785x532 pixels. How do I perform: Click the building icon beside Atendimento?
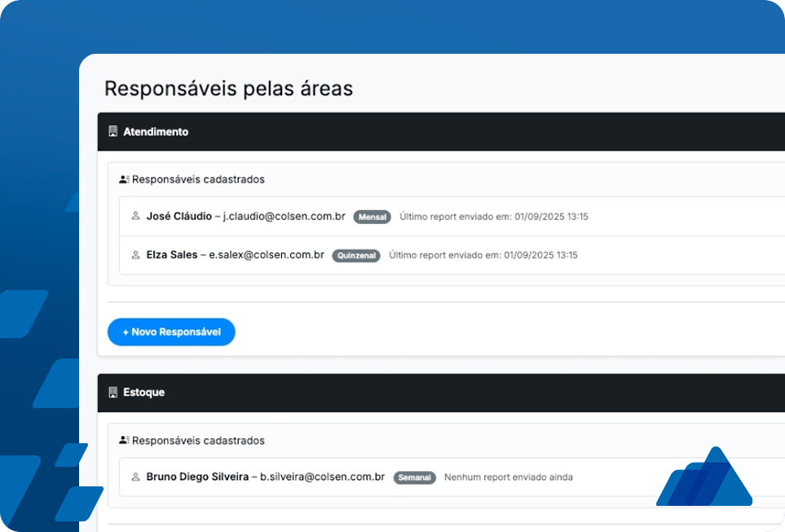[113, 131]
